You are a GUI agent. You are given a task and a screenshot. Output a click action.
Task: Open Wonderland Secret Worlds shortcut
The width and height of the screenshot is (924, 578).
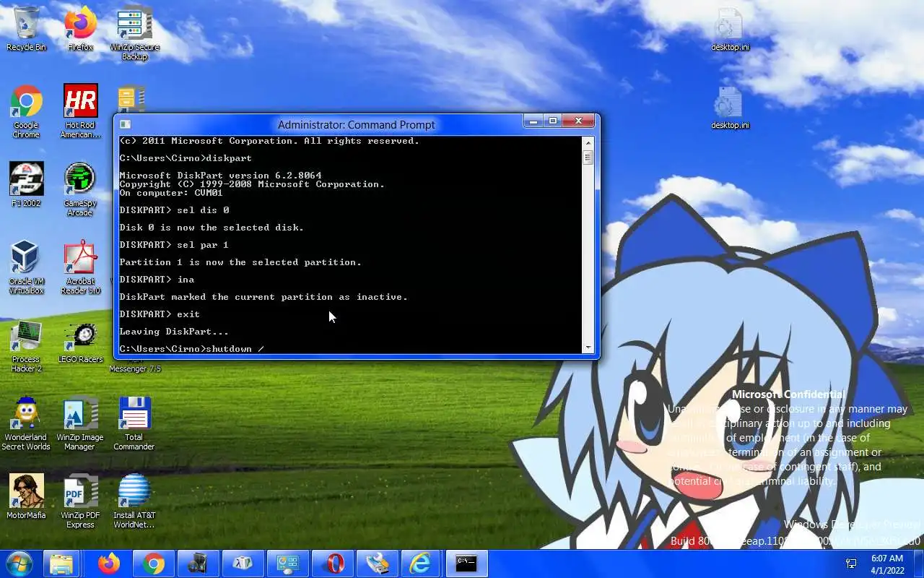pyautogui.click(x=26, y=423)
